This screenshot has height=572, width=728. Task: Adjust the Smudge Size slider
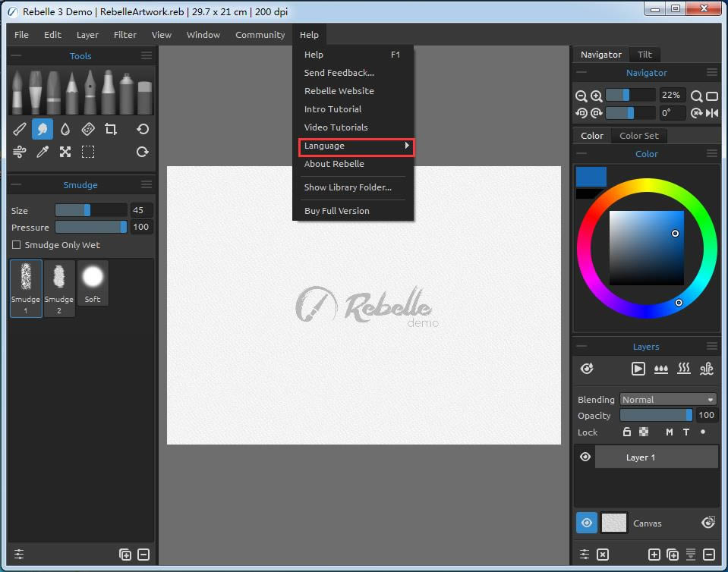click(91, 210)
